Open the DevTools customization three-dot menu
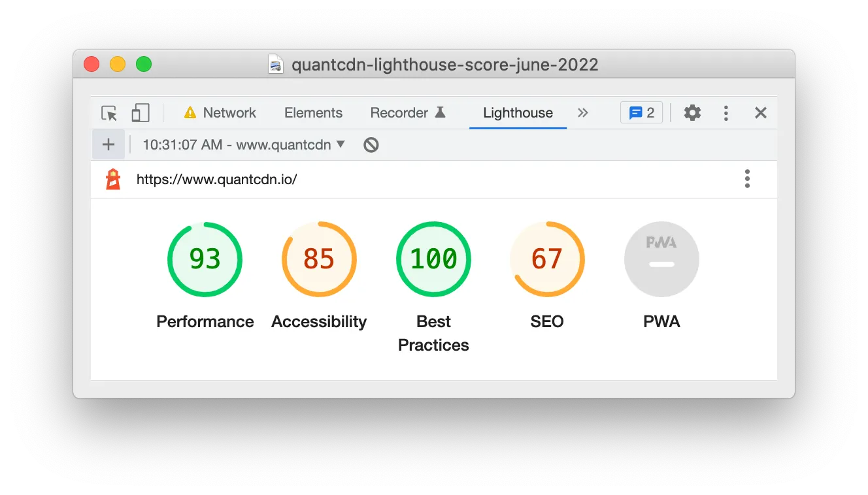Viewport: 868px width, 495px height. coord(726,112)
